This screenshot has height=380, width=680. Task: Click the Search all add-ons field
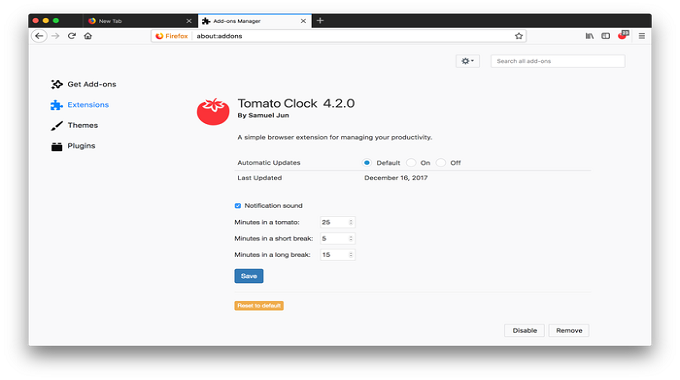tap(558, 61)
